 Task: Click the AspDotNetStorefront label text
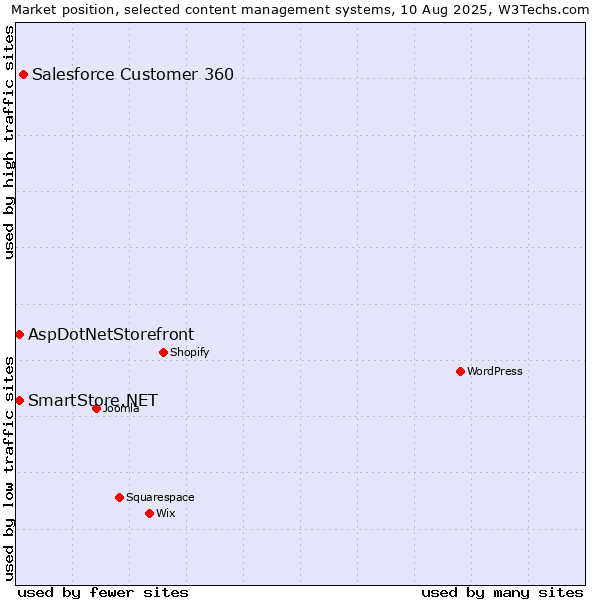pos(111,334)
